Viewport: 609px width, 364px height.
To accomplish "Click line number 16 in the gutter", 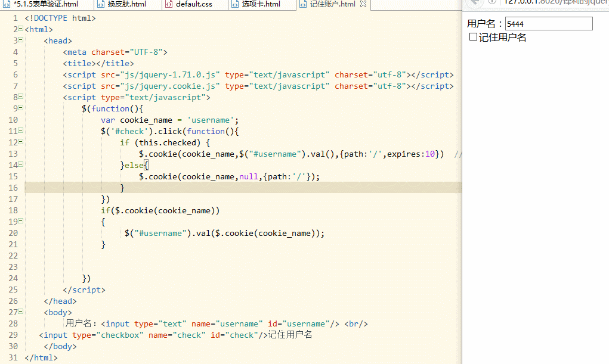I will 13,188.
